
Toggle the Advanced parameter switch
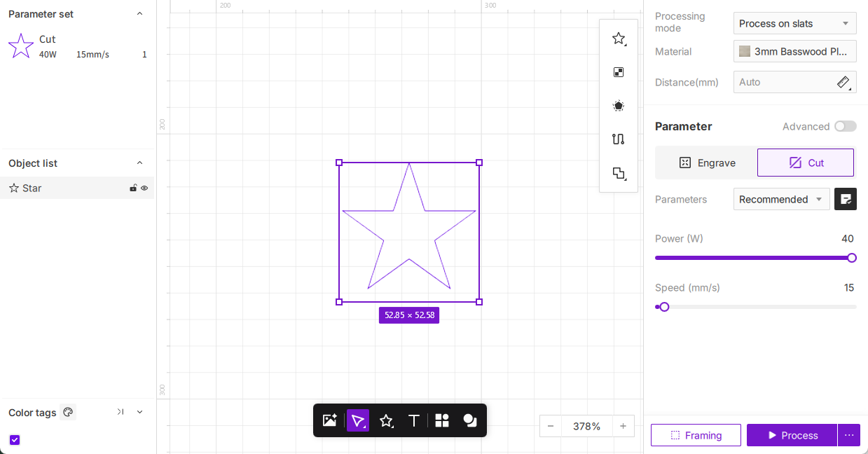[845, 127]
